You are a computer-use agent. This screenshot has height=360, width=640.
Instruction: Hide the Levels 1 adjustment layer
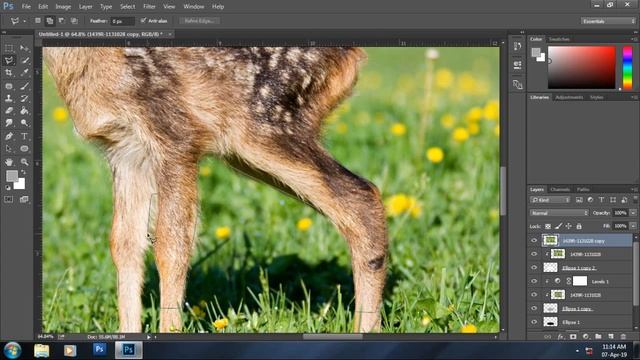[534, 281]
